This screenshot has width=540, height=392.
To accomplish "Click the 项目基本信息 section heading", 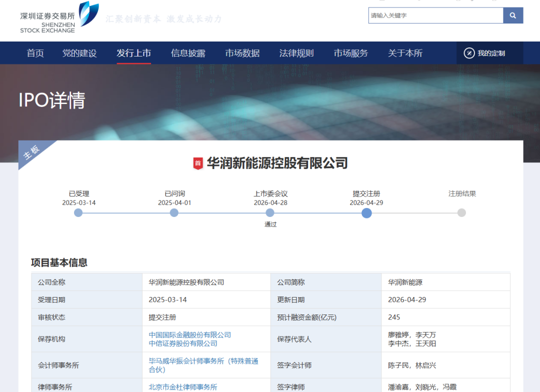I will (x=59, y=262).
